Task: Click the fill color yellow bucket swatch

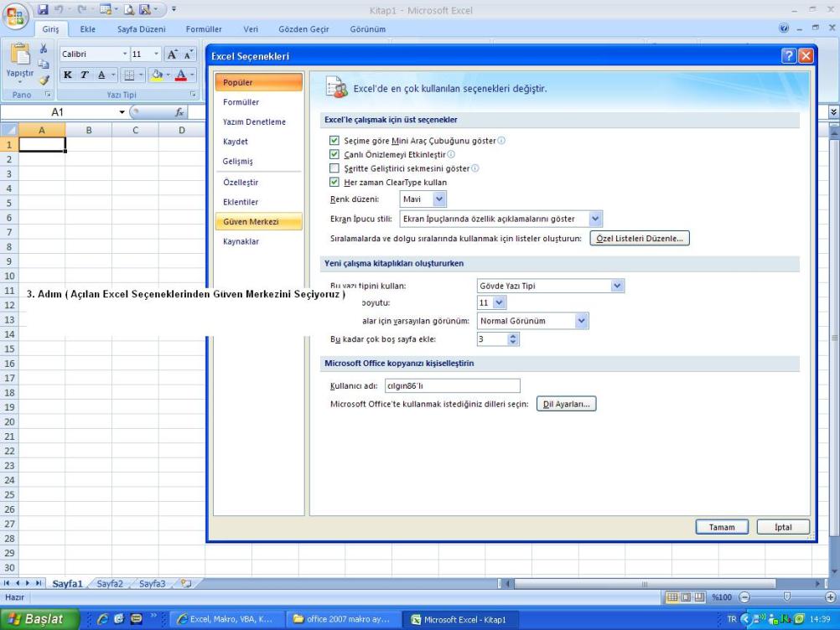Action: pos(157,75)
